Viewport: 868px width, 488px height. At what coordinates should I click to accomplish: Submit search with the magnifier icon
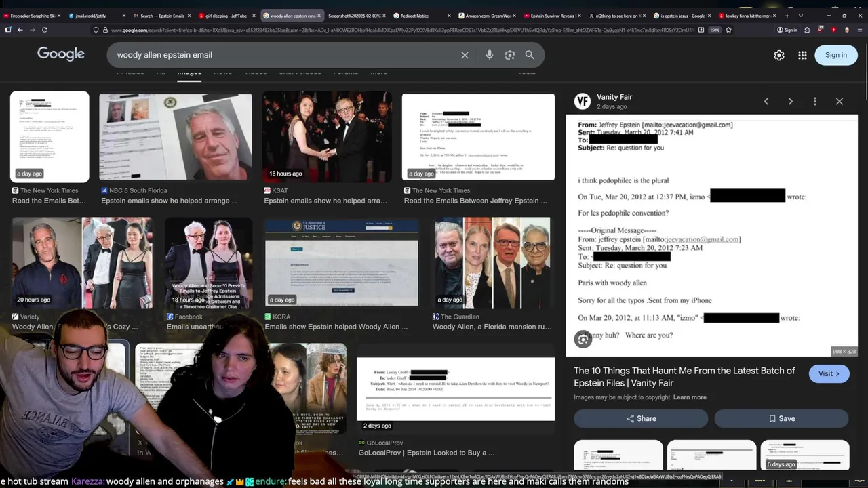click(x=530, y=55)
